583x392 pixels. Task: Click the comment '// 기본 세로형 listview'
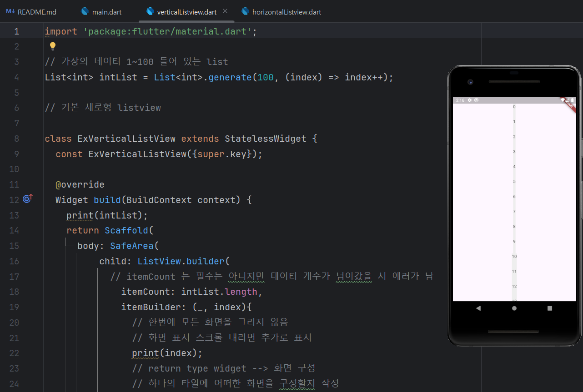click(103, 108)
